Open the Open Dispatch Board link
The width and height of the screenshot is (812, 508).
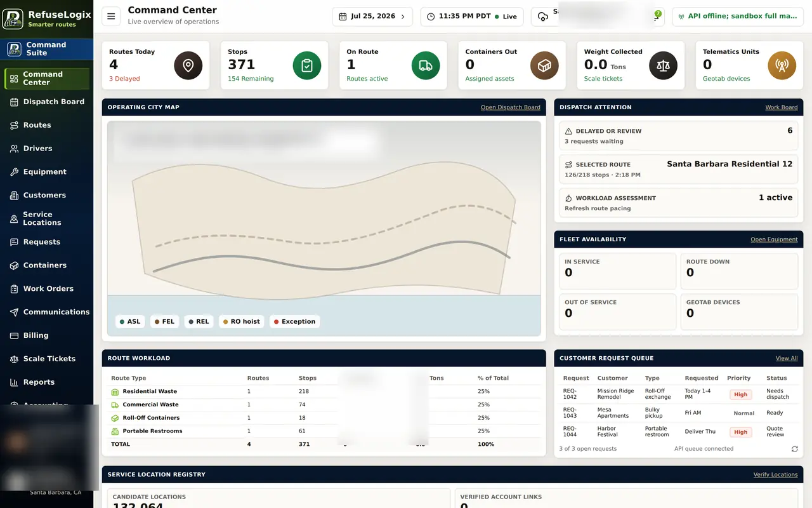tap(511, 107)
